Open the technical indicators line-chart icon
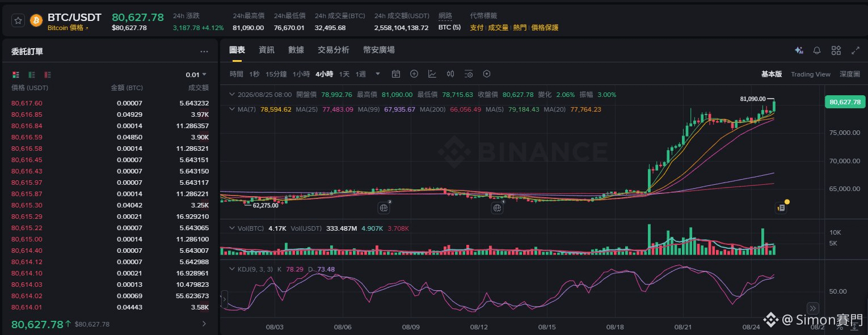 pos(432,74)
